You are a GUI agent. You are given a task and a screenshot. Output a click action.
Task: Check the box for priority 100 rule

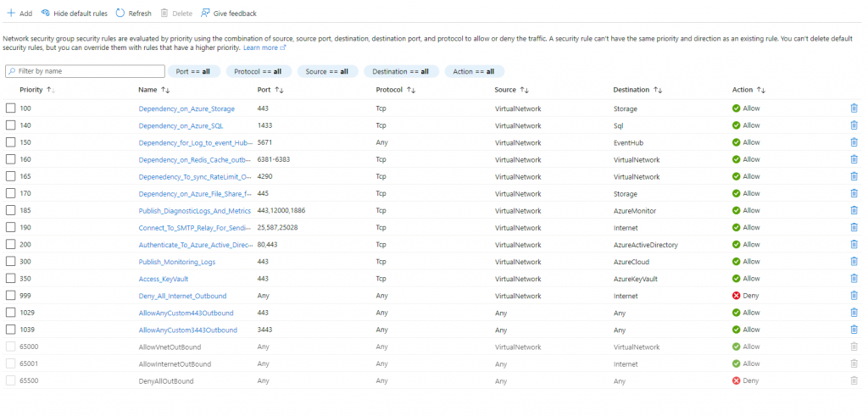pos(10,108)
